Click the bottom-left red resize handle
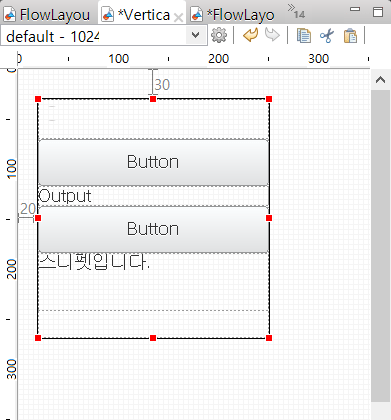This screenshot has height=420, width=391. [x=38, y=338]
